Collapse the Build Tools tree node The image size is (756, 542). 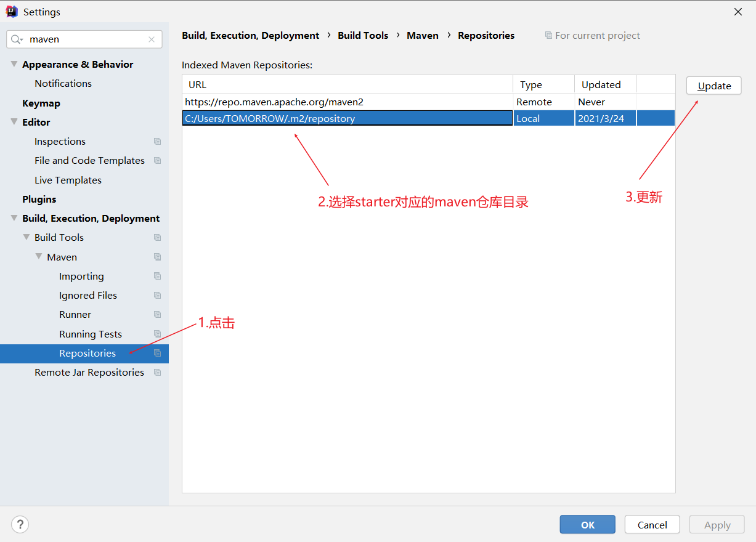pos(26,237)
